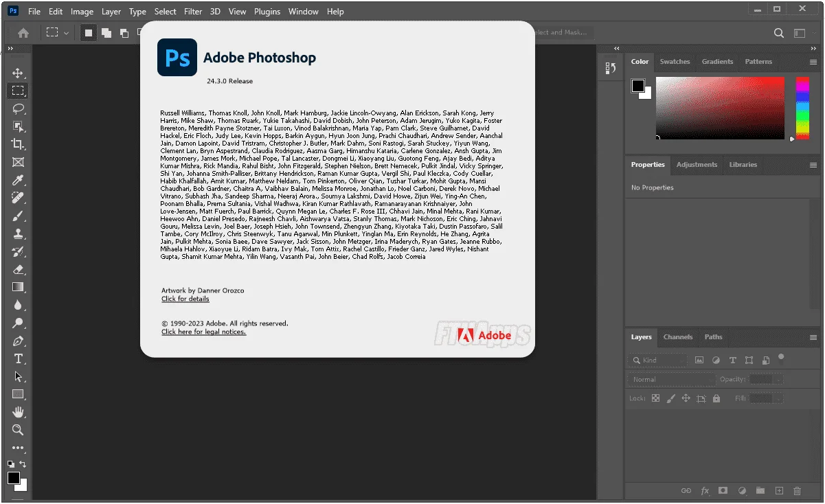Toggle pixel layer filter in Layers panel

(x=699, y=360)
